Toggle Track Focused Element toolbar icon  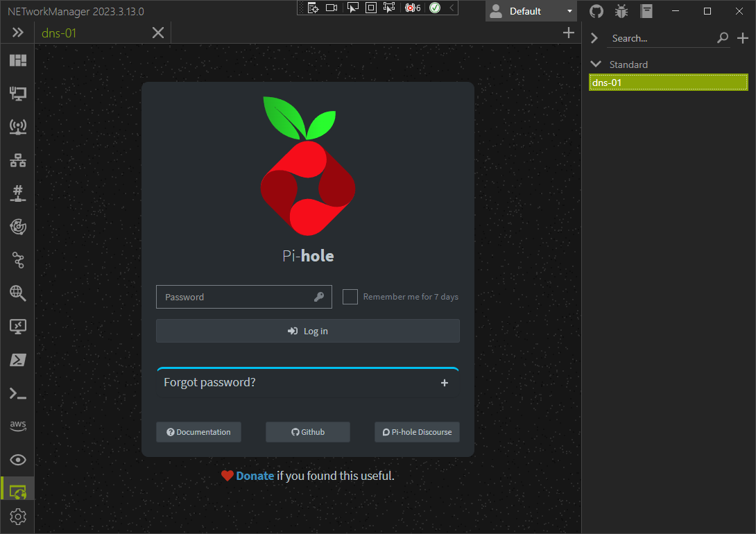click(x=389, y=8)
